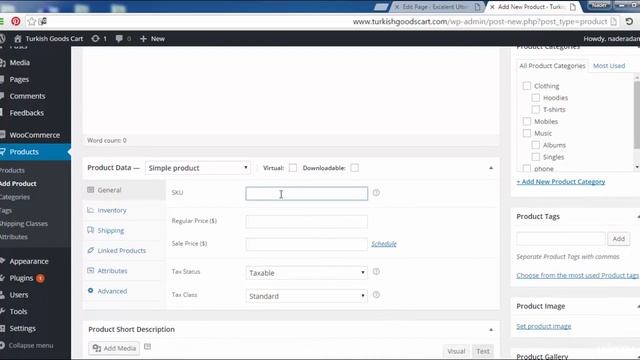Open Shipping Classes submenu item
The image size is (640, 360).
pos(24,224)
